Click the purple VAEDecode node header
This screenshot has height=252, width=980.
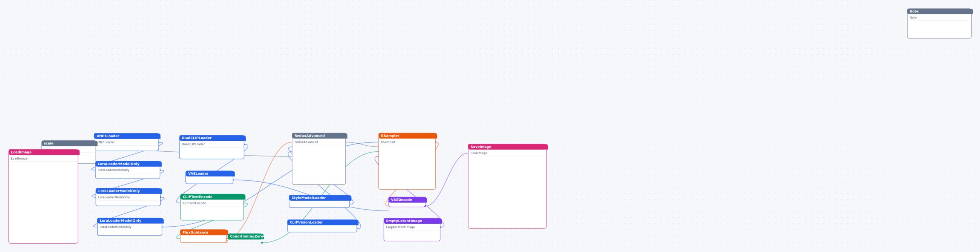tap(408, 200)
